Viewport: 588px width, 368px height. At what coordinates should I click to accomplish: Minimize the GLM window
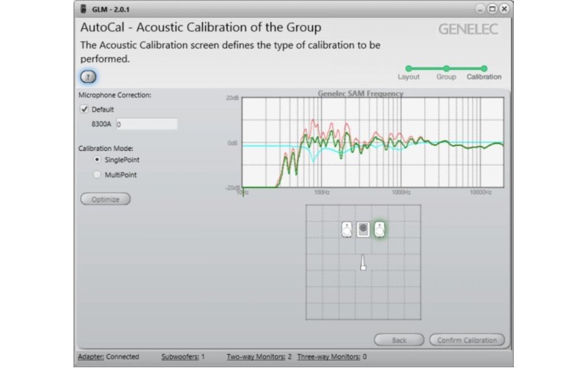pos(480,9)
